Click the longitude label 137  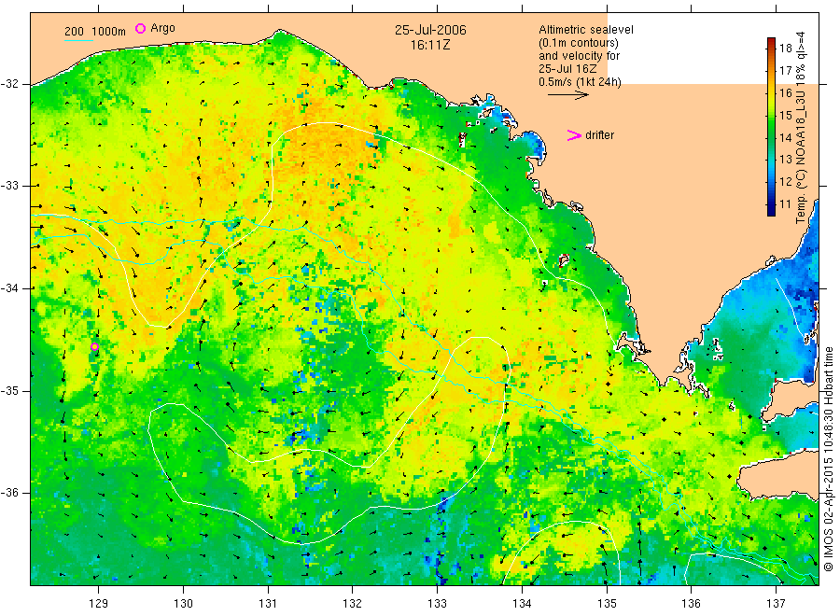(776, 604)
